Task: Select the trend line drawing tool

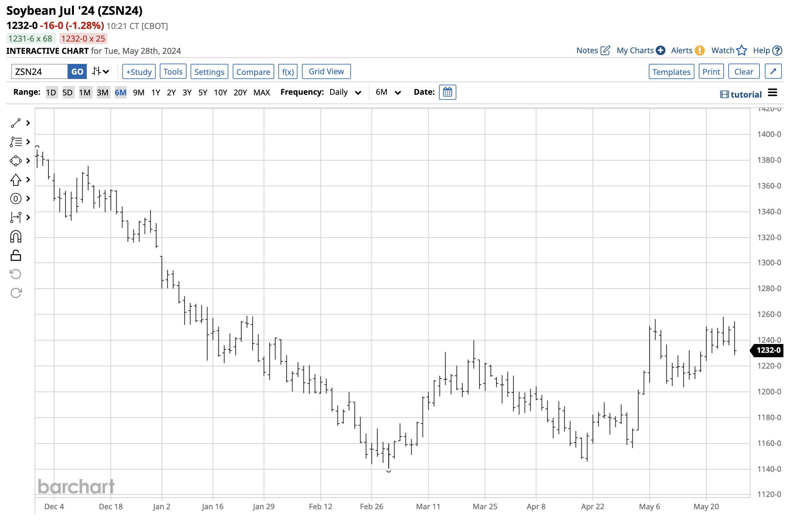Action: pyautogui.click(x=16, y=123)
